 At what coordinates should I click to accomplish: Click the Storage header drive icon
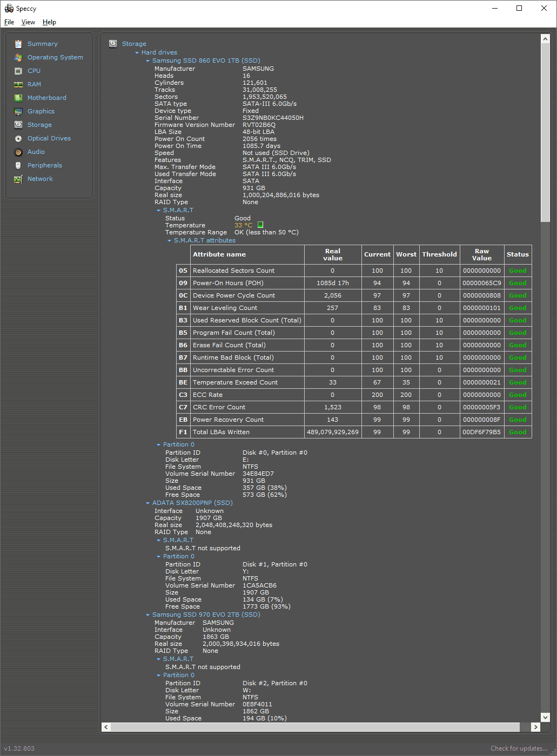click(x=113, y=44)
